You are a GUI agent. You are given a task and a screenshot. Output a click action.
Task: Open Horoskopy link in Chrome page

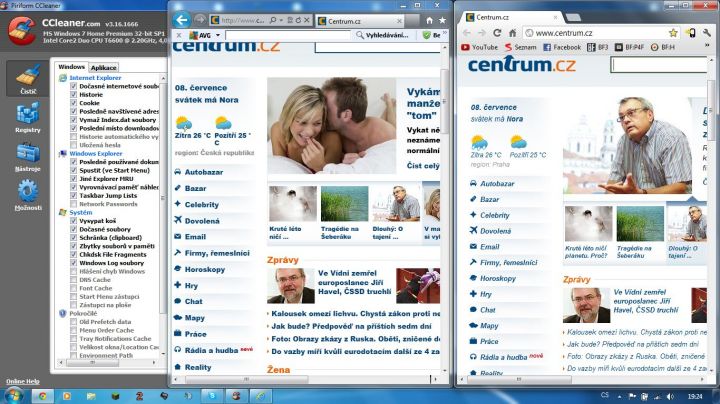pos(498,278)
